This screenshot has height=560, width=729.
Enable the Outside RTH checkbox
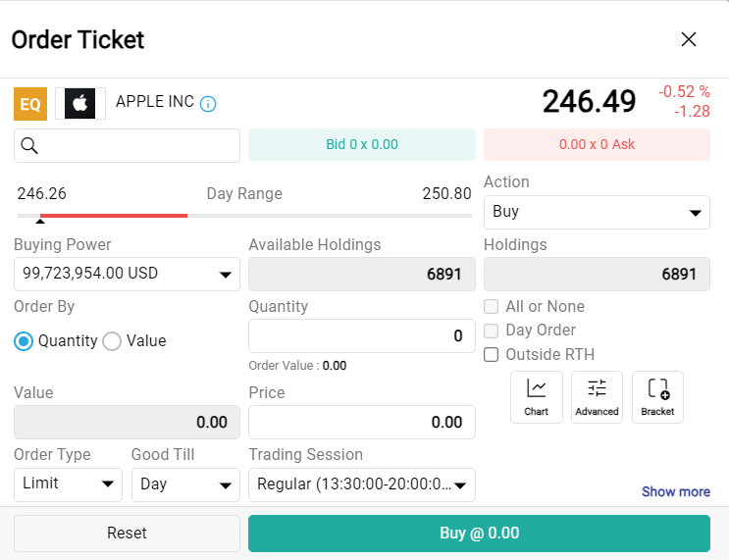point(492,354)
